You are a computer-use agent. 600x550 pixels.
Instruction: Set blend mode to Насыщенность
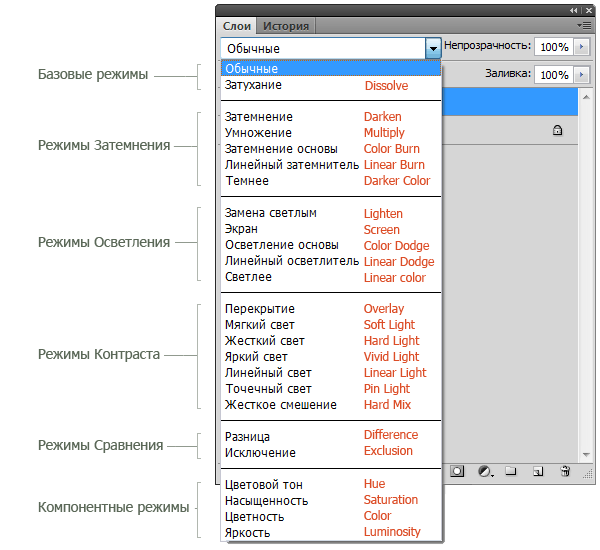click(331, 501)
